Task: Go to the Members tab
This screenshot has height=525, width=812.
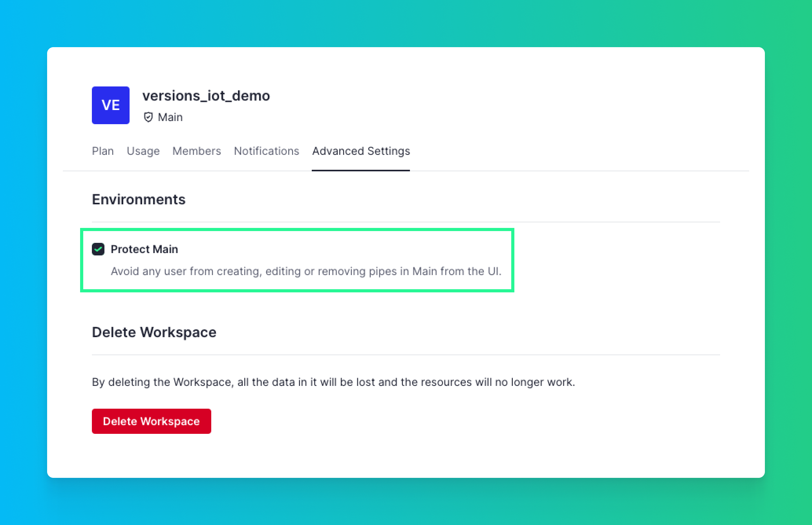Action: tap(196, 151)
